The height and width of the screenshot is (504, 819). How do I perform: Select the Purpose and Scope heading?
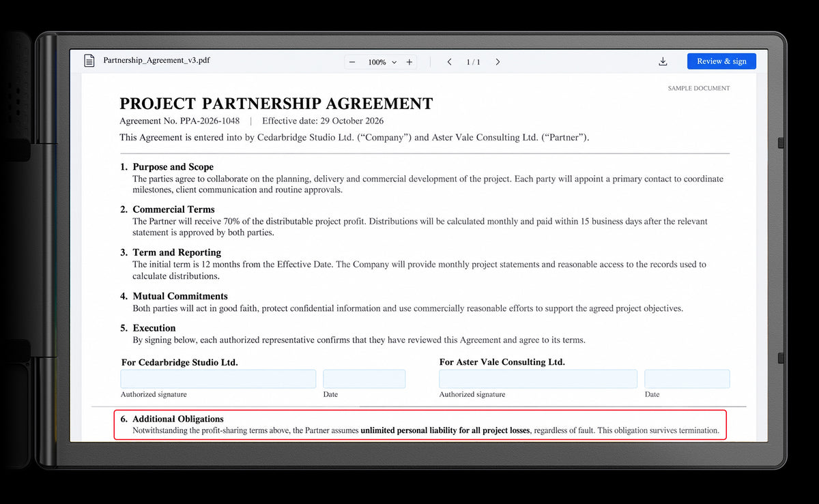(x=173, y=167)
